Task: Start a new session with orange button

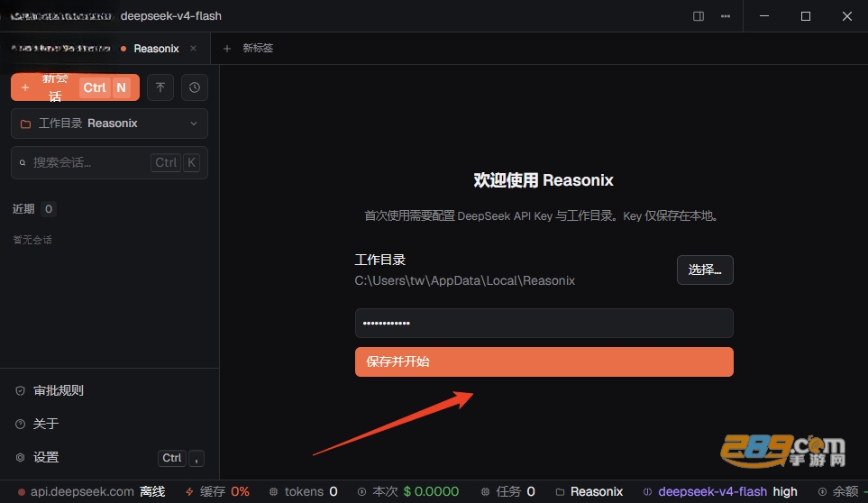Action: point(76,87)
